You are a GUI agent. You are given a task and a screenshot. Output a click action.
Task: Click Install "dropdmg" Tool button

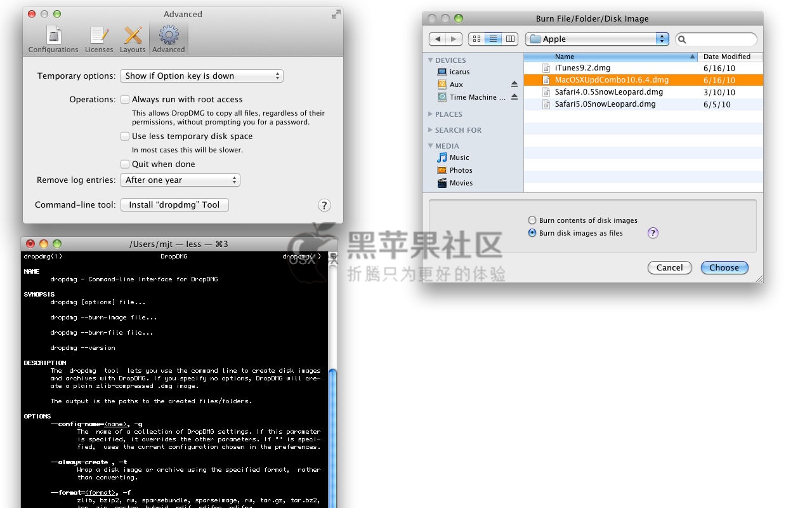[174, 204]
